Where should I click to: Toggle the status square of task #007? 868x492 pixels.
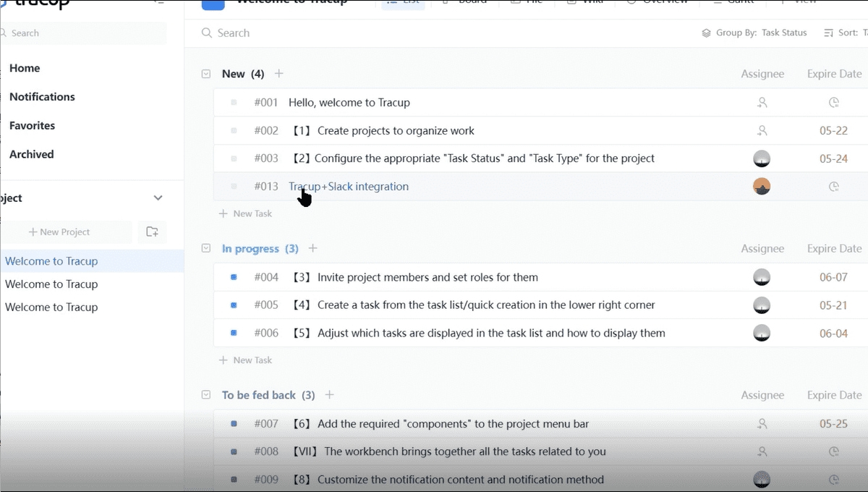coord(234,424)
